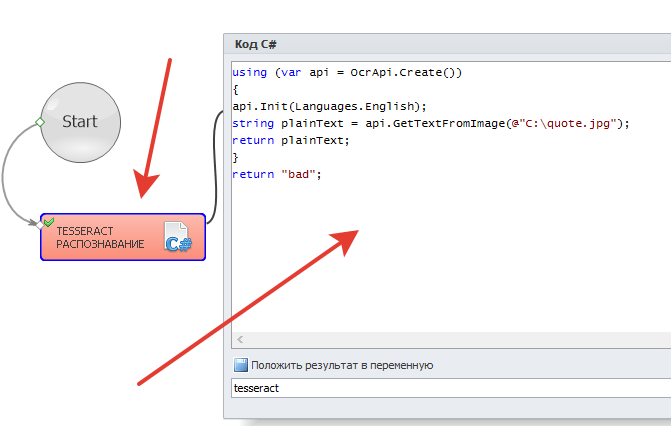
Task: Click the C# file icon on the block
Action: 178,237
